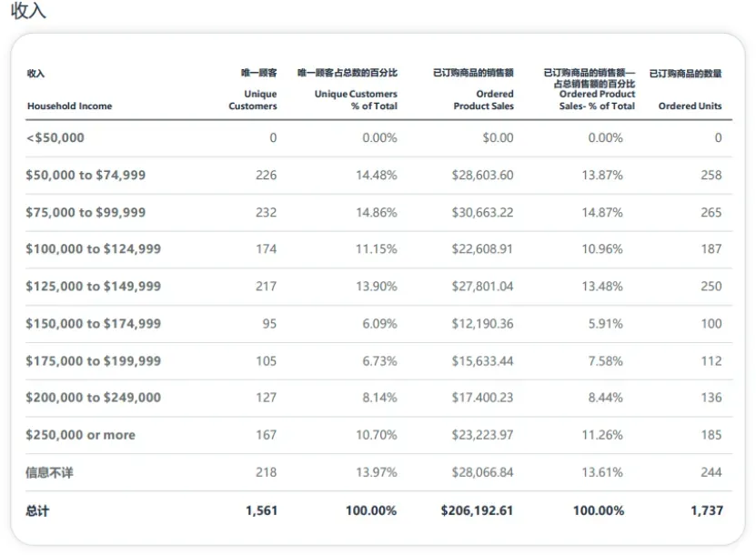
Task: Click the ordered units value 250
Action: pyautogui.click(x=711, y=287)
